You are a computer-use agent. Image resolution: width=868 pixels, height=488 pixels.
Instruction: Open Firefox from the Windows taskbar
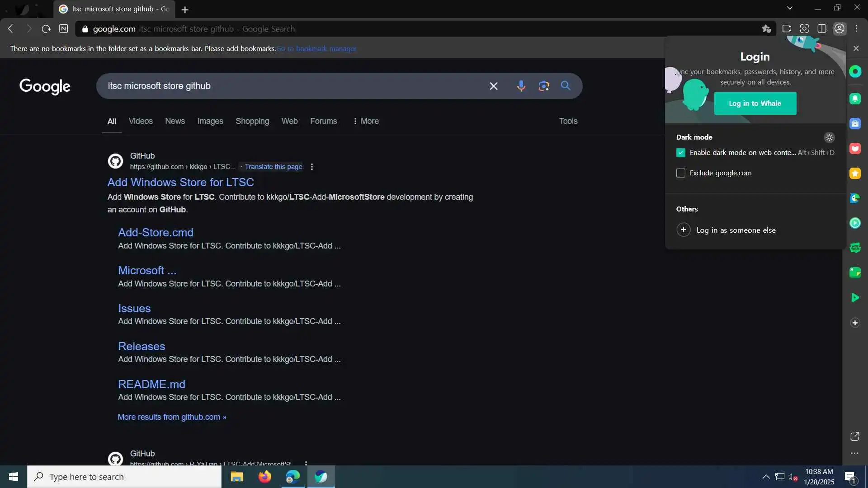[265, 477]
